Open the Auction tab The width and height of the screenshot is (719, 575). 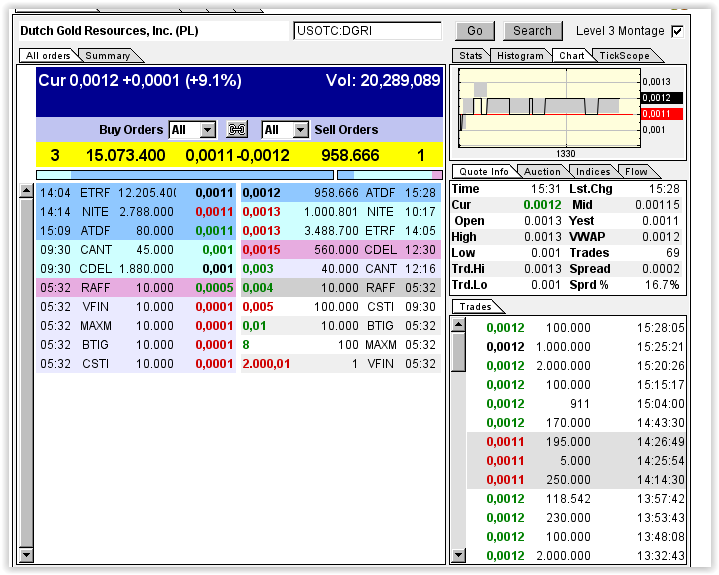coord(542,172)
